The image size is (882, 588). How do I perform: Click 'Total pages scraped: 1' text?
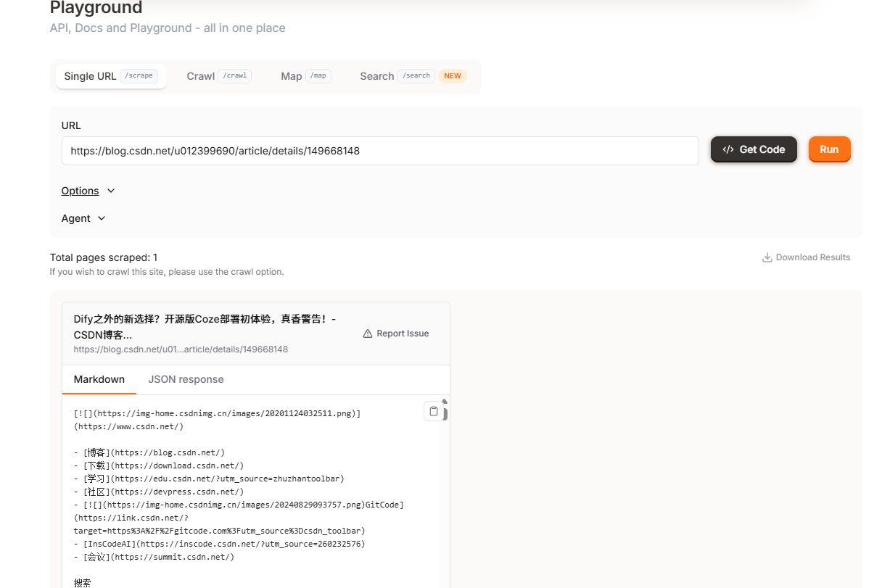(x=104, y=257)
